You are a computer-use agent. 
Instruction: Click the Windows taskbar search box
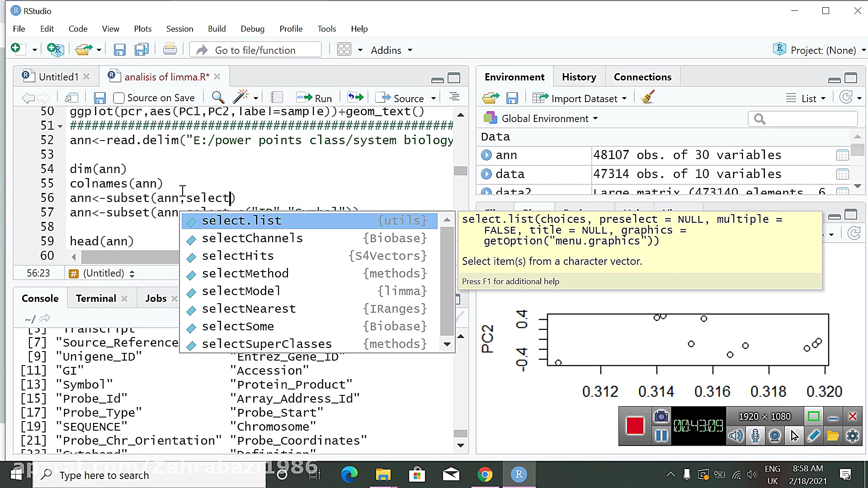coord(149,475)
